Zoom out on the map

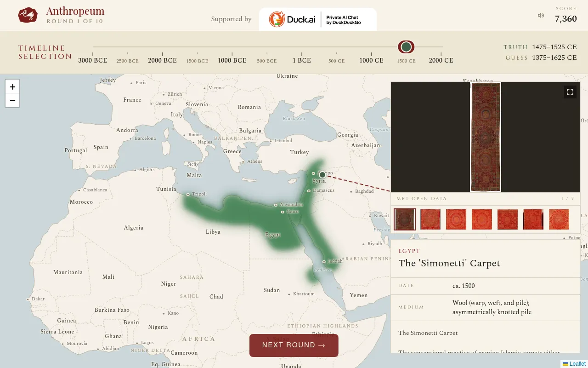point(12,100)
